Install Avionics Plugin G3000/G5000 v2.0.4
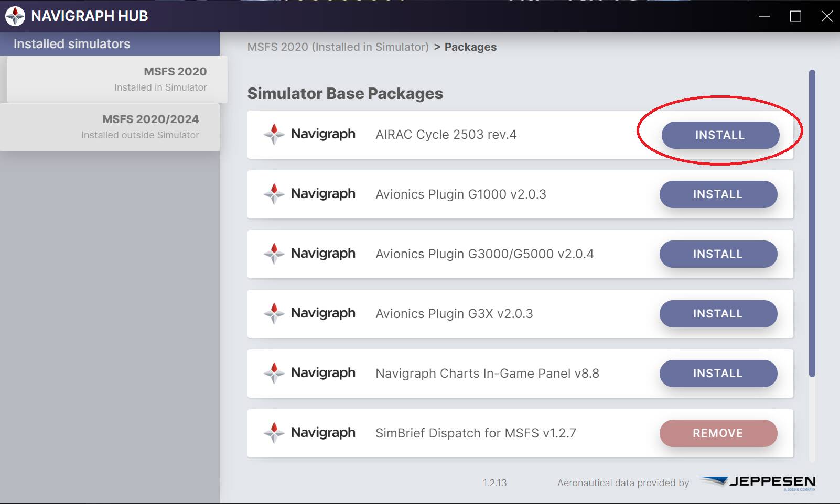 [x=718, y=254]
